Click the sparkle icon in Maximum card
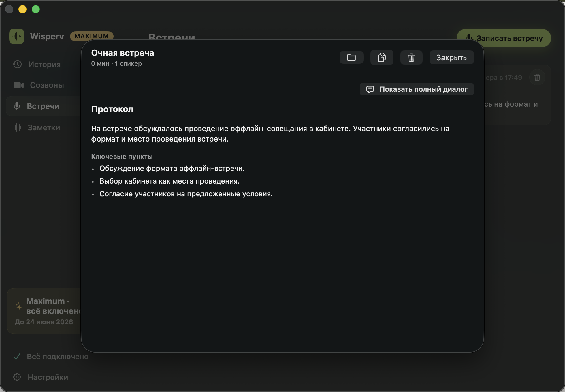This screenshot has width=565, height=392. click(x=19, y=306)
